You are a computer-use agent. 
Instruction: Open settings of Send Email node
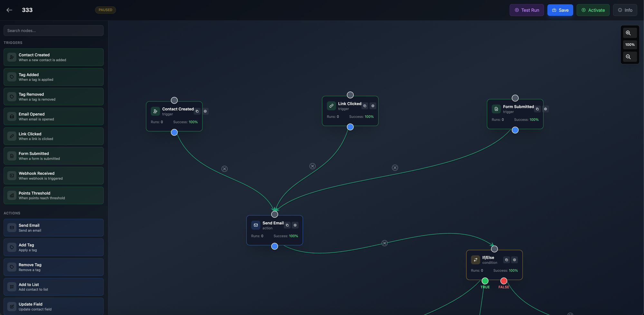coord(295,225)
